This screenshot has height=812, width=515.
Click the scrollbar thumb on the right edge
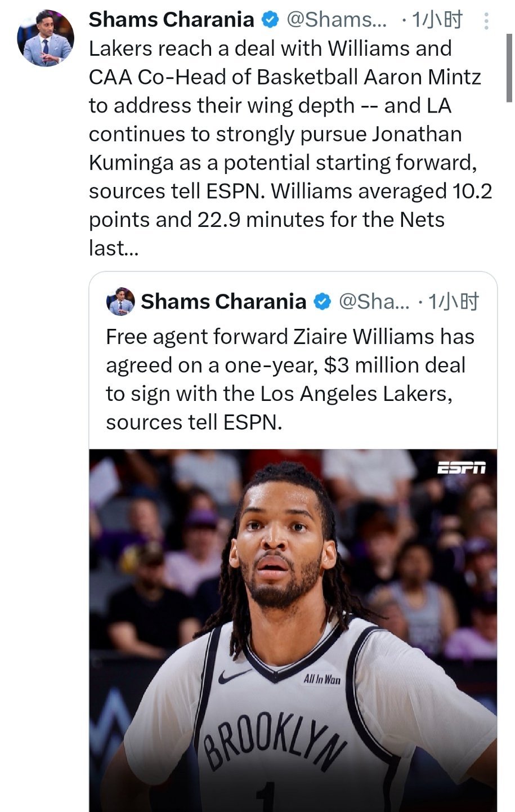(x=509, y=68)
